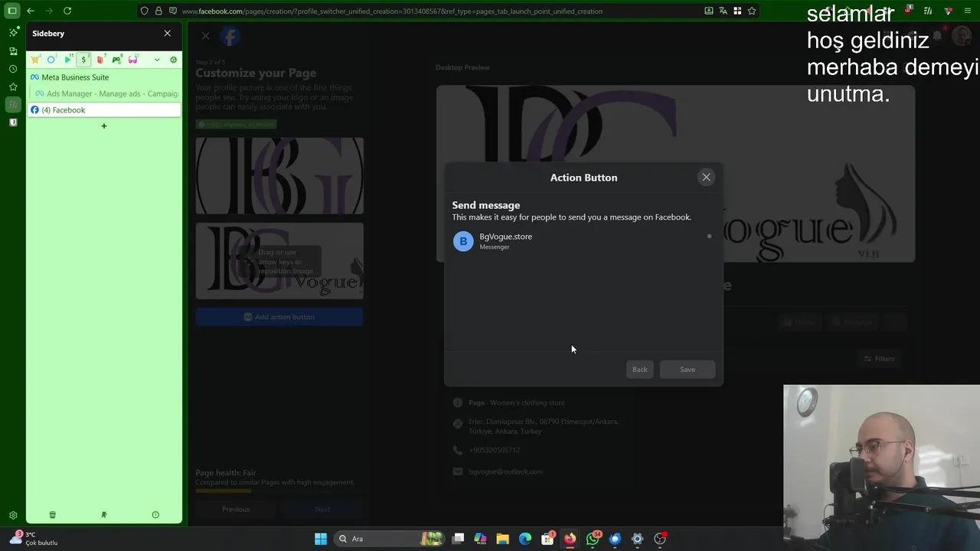Bookmark this page with star icon
The height and width of the screenshot is (551, 980).
[752, 11]
